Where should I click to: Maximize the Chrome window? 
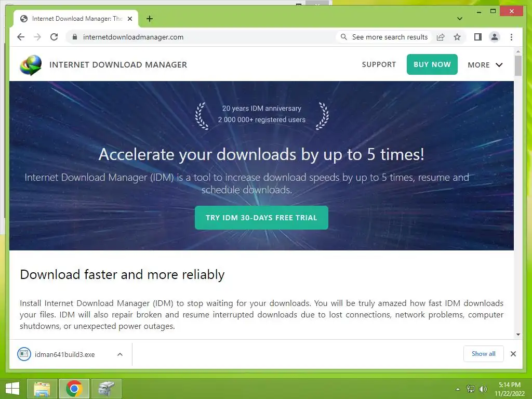point(493,11)
